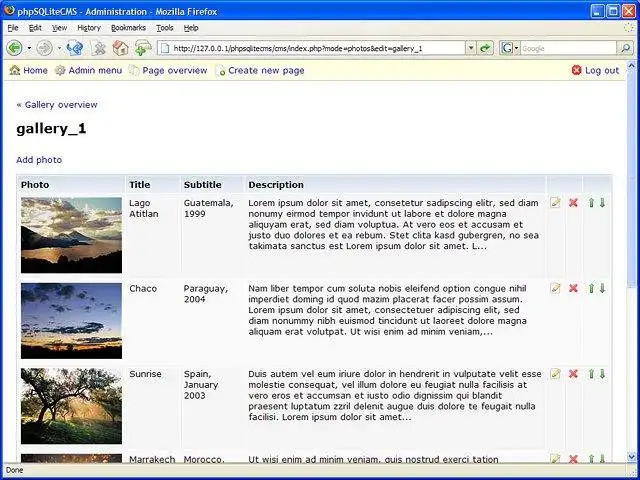Open the Sunrise trees photo thumbnail
The height and width of the screenshot is (480, 640).
point(71,406)
